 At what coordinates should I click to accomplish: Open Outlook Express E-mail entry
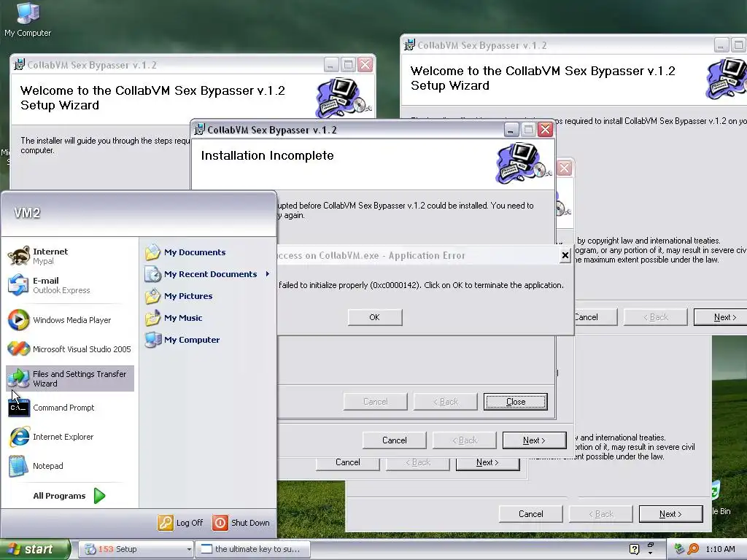tap(70, 285)
